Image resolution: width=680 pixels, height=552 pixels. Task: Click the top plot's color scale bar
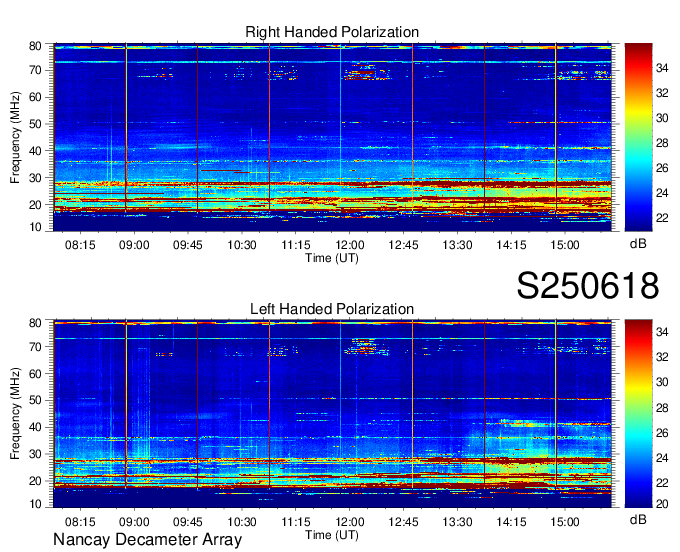(x=638, y=137)
